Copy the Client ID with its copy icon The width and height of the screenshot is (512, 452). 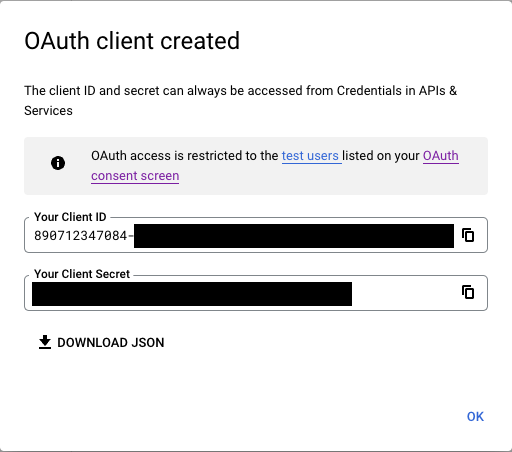point(468,235)
